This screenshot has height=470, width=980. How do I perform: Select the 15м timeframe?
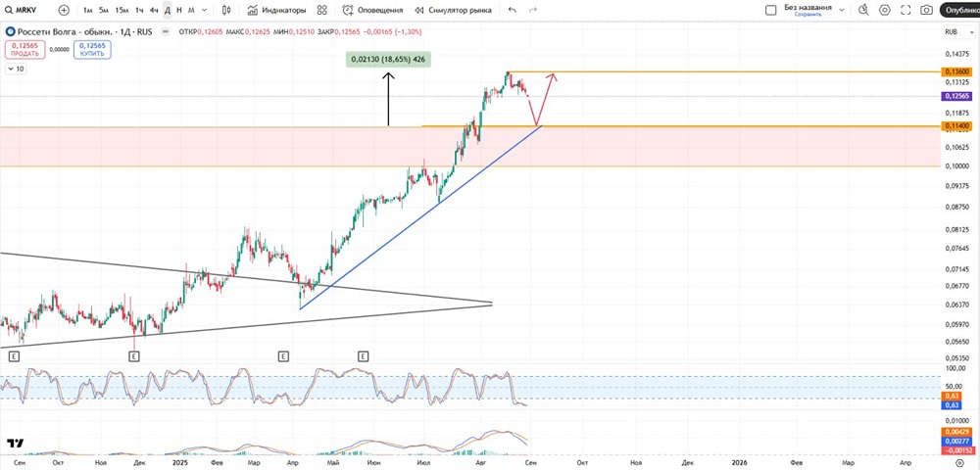(x=122, y=10)
